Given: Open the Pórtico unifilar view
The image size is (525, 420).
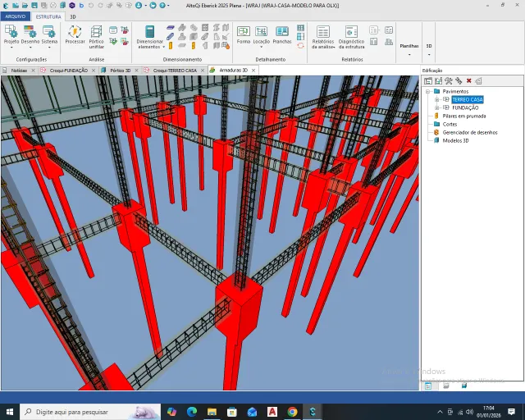Looking at the screenshot, I should point(96,37).
